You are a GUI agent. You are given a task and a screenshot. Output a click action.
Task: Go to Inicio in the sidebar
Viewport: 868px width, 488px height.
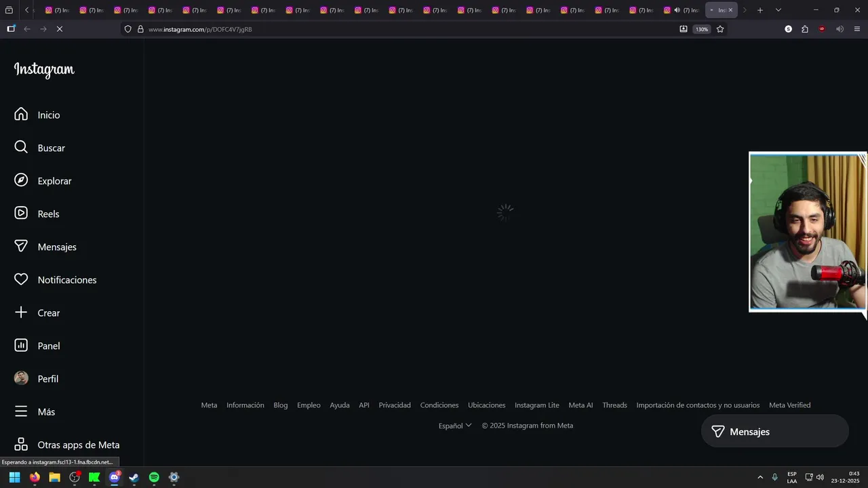tap(37, 115)
